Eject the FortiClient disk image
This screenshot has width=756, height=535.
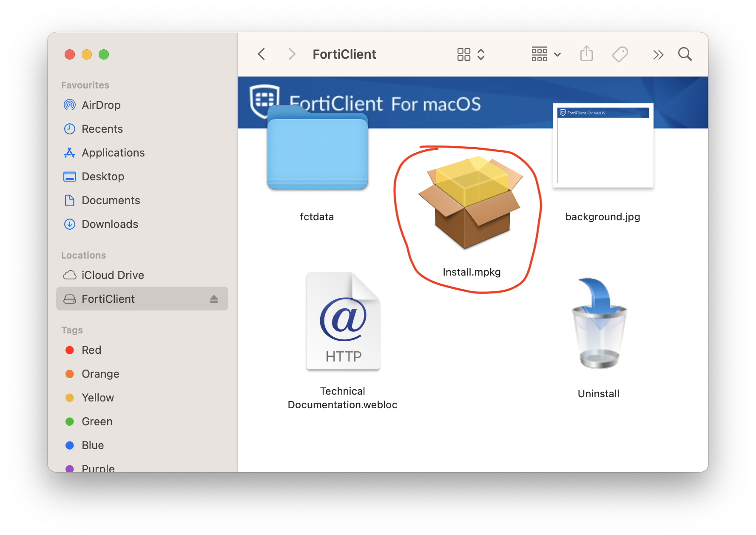[214, 299]
